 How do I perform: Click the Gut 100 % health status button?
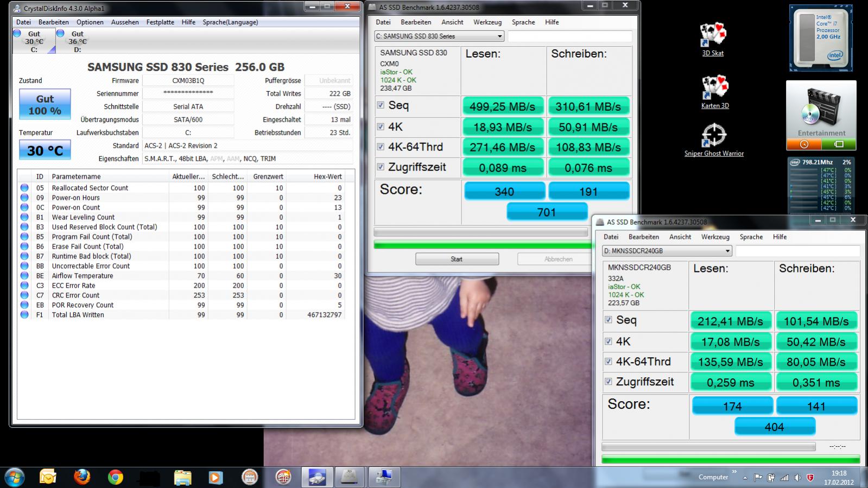(45, 104)
